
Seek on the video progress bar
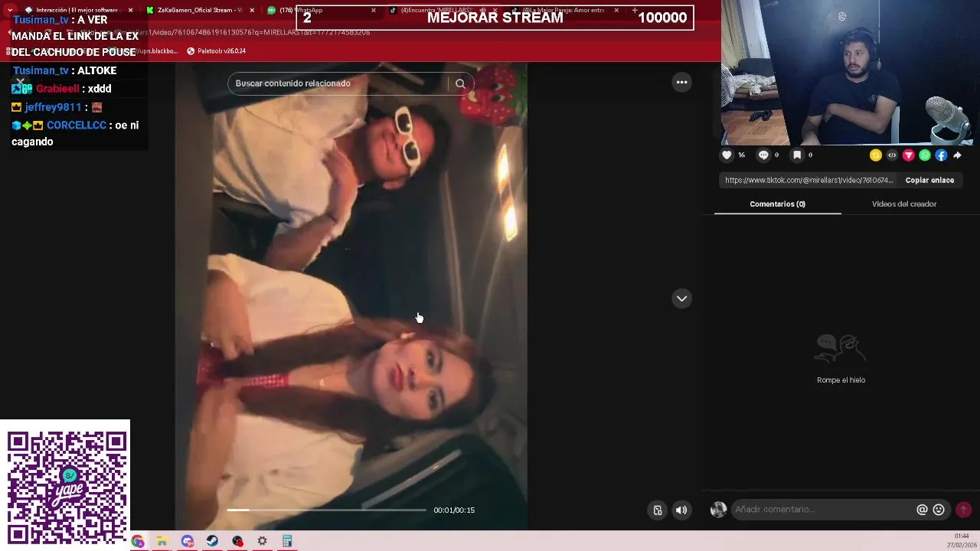pos(326,510)
